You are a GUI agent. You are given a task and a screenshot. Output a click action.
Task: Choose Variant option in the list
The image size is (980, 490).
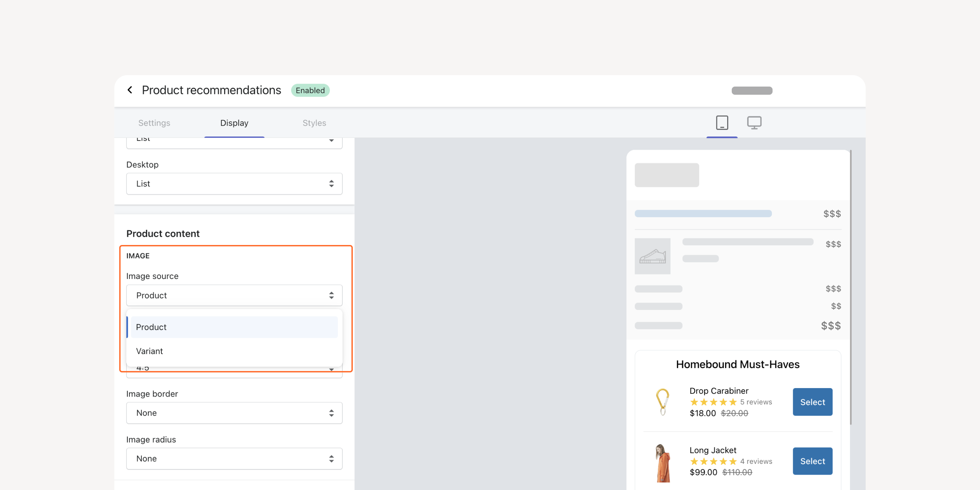tap(234, 351)
